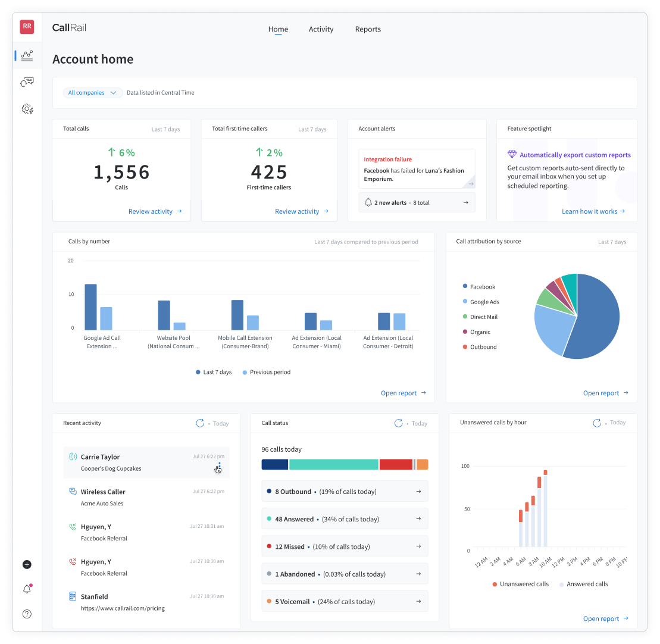The image size is (660, 644).
Task: Click the missed call icon for Hguyen, Y 10:30 am
Action: (73, 561)
